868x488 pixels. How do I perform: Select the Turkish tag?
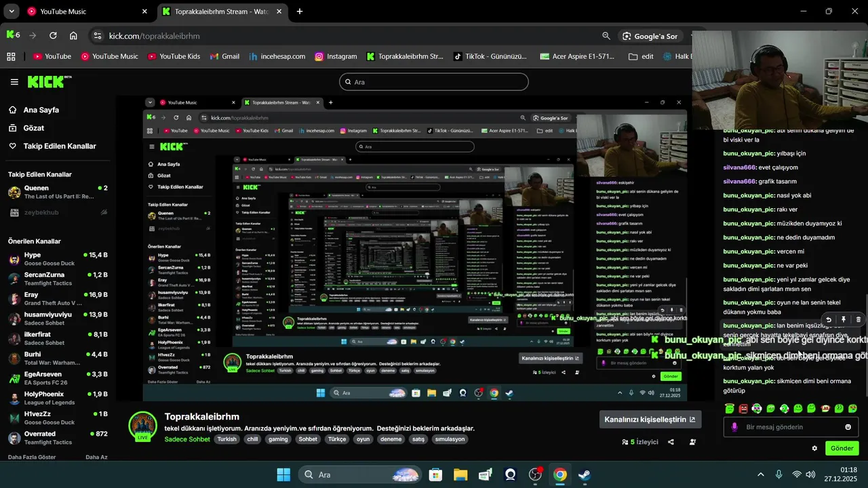(x=227, y=439)
